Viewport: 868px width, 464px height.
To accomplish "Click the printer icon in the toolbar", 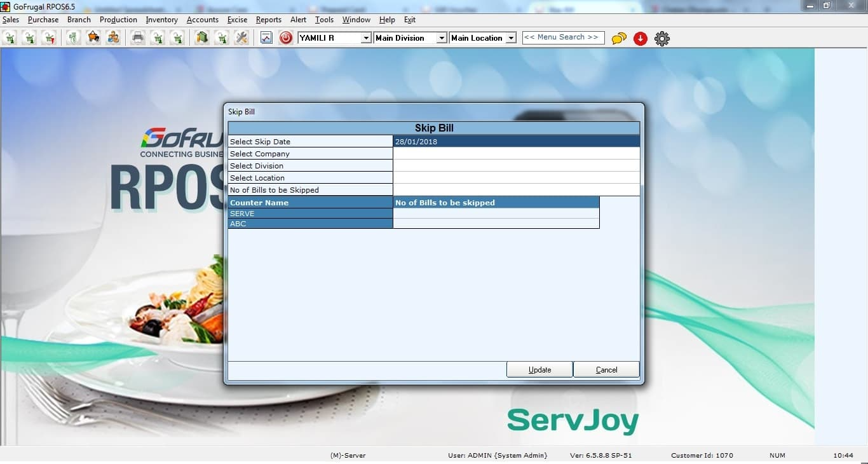I will click(x=138, y=38).
